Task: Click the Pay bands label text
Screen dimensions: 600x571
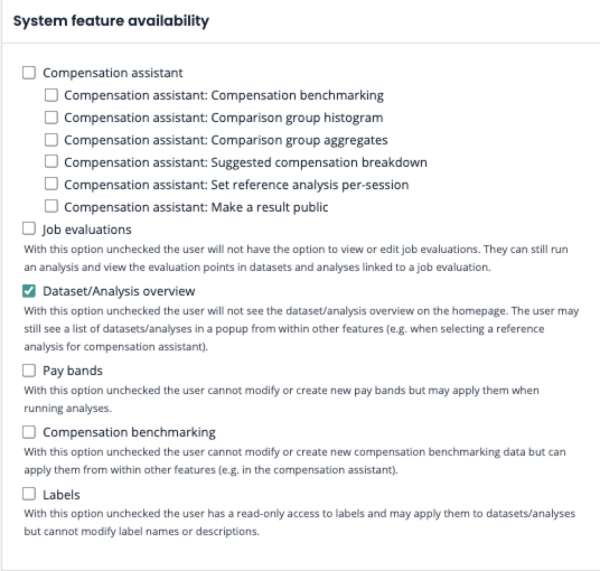Action: point(73,370)
